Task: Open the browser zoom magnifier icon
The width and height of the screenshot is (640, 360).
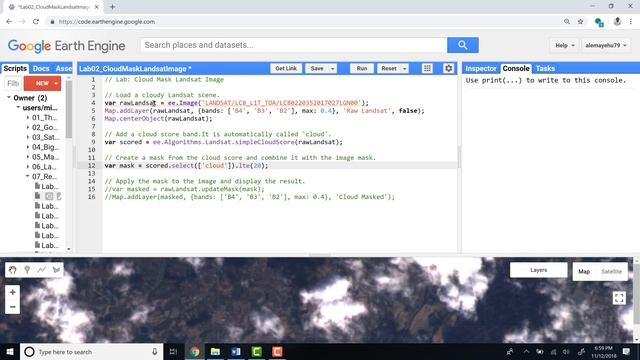Action: [567, 22]
